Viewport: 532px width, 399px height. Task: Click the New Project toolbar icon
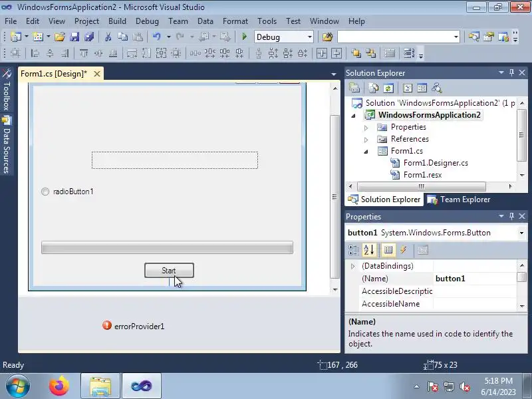[x=16, y=37]
